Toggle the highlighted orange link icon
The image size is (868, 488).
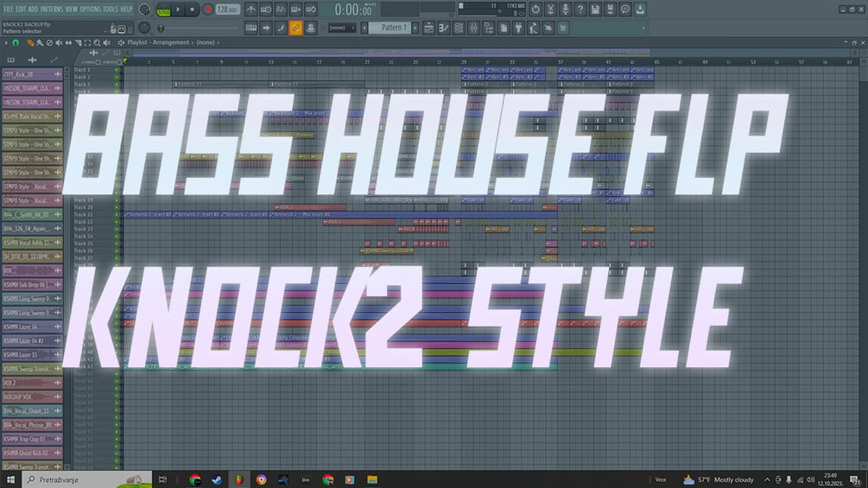tap(295, 28)
